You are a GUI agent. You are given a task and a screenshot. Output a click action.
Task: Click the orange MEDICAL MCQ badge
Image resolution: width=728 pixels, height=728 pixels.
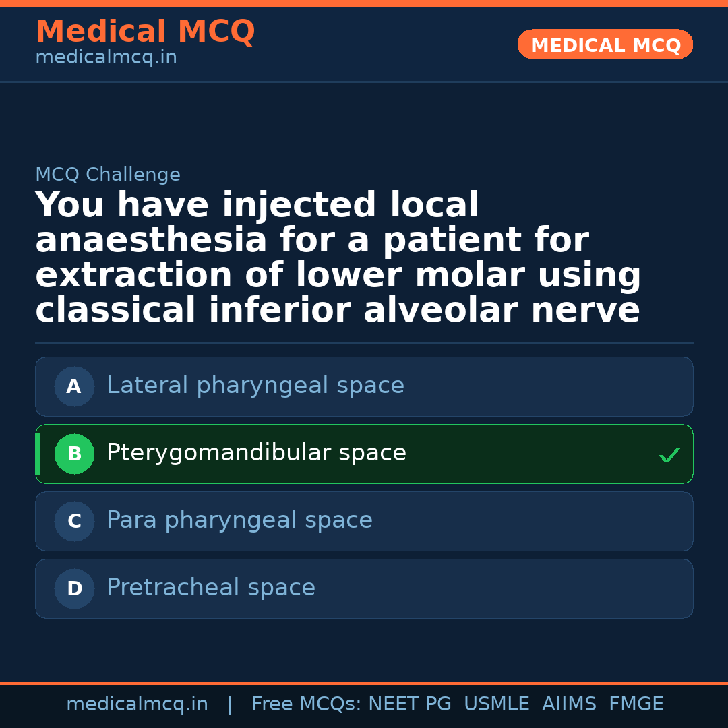point(605,44)
